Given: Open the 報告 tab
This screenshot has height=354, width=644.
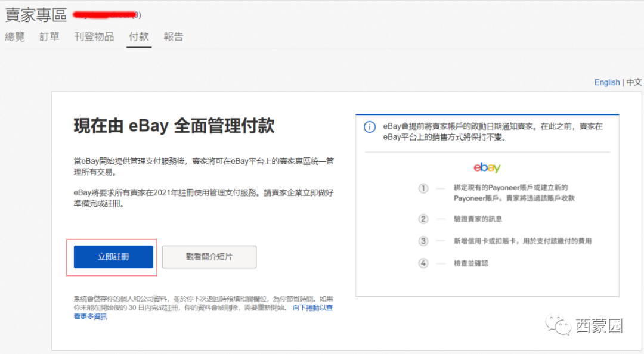Looking at the screenshot, I should click(x=174, y=36).
